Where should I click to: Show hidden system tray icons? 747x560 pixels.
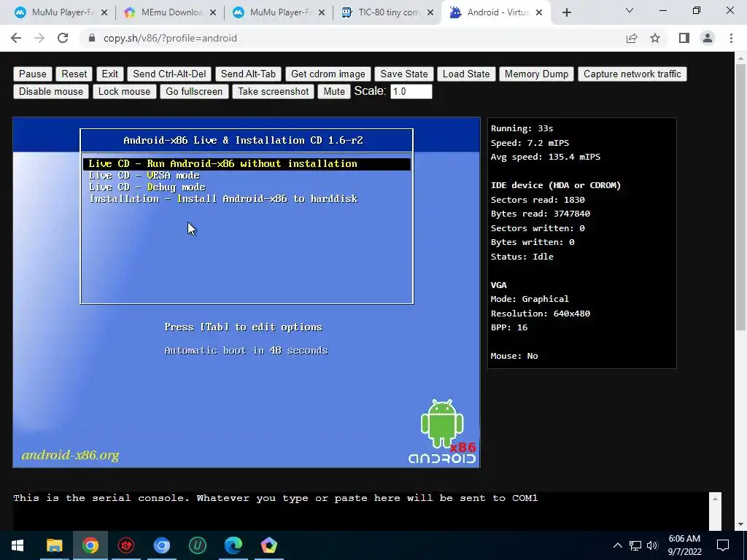[x=617, y=545]
